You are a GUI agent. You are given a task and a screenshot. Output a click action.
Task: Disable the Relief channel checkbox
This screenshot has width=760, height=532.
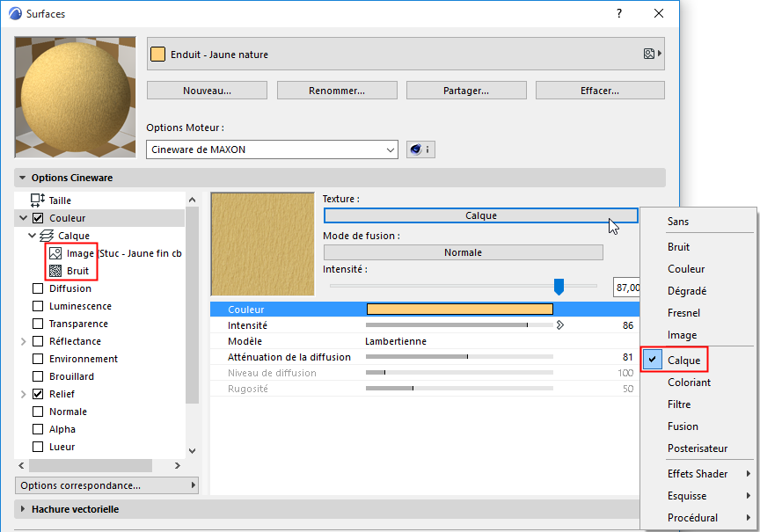pos(37,394)
